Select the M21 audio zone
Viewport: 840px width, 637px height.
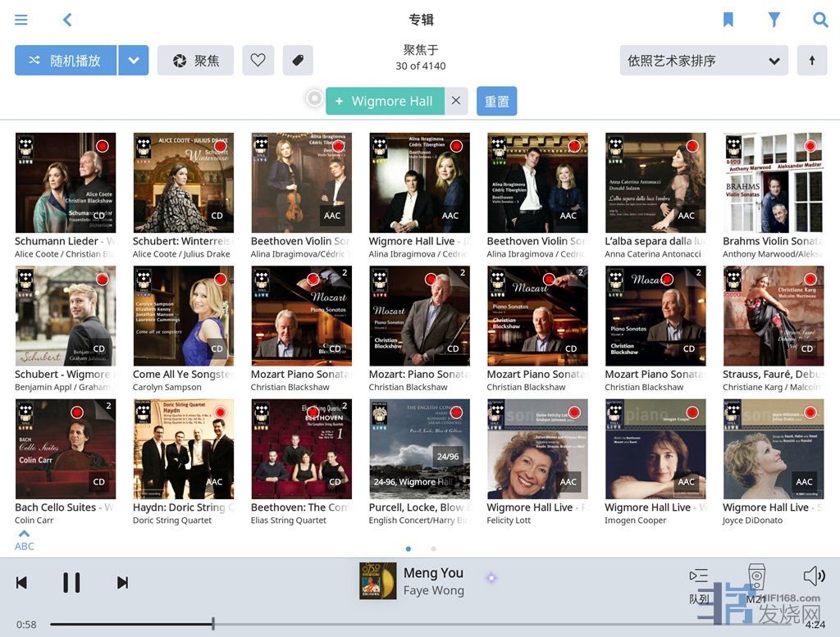(756, 582)
